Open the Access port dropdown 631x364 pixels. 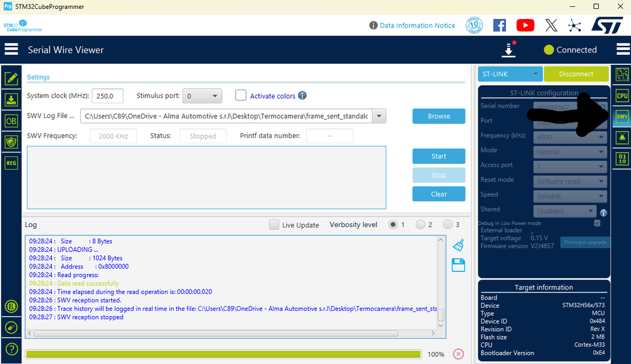(x=570, y=167)
